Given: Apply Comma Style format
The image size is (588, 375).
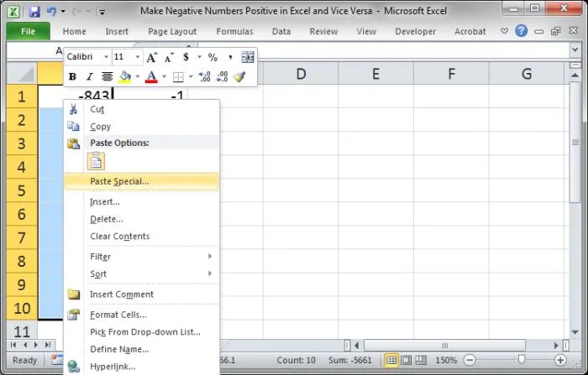Looking at the screenshot, I should click(x=230, y=57).
